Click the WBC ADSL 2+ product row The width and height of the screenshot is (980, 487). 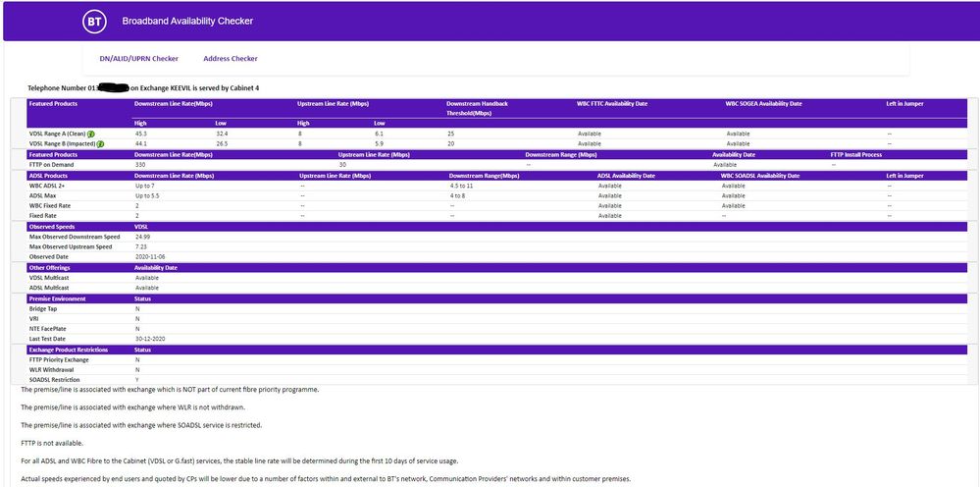tap(49, 186)
